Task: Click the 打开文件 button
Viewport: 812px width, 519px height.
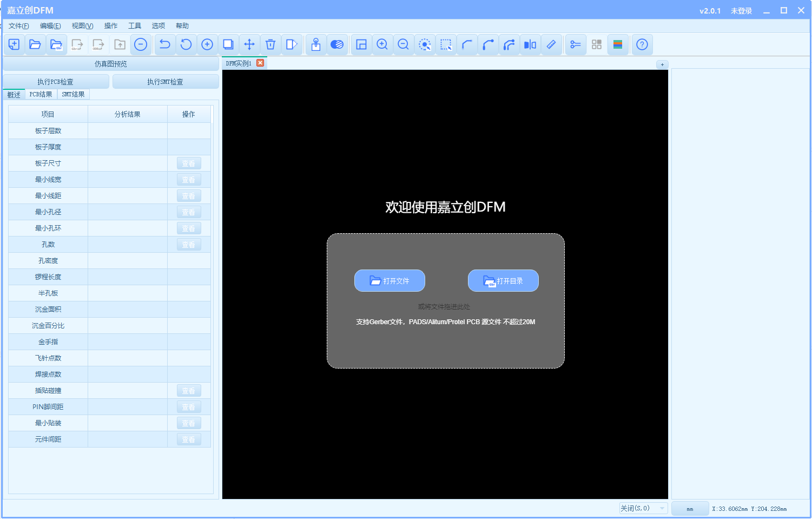Action: click(x=390, y=281)
